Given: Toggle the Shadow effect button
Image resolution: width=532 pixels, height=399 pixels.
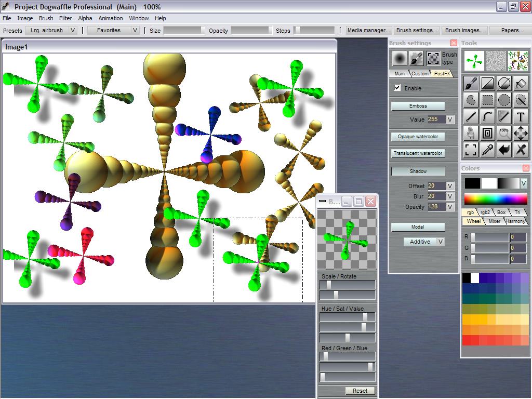Looking at the screenshot, I should 418,171.
